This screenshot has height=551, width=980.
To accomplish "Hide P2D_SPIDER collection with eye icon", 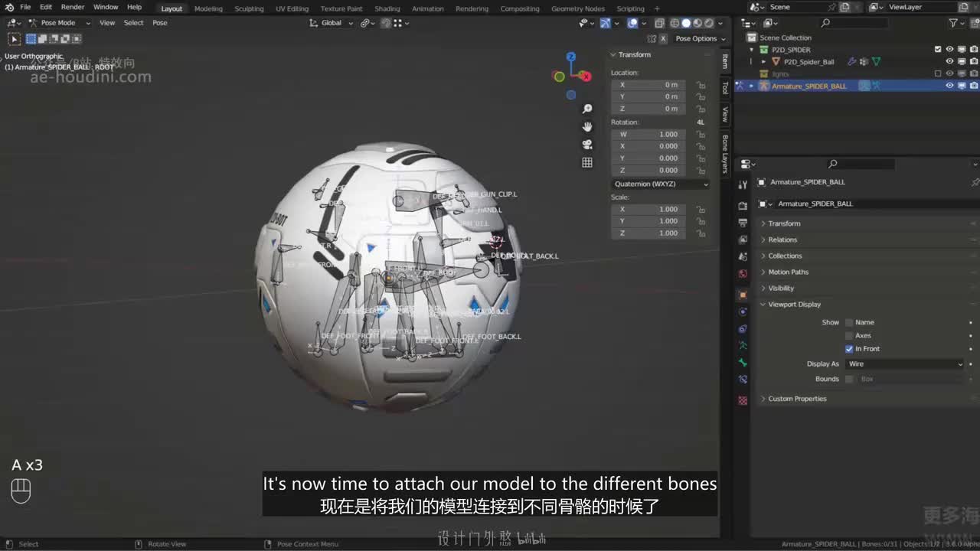I will click(950, 50).
